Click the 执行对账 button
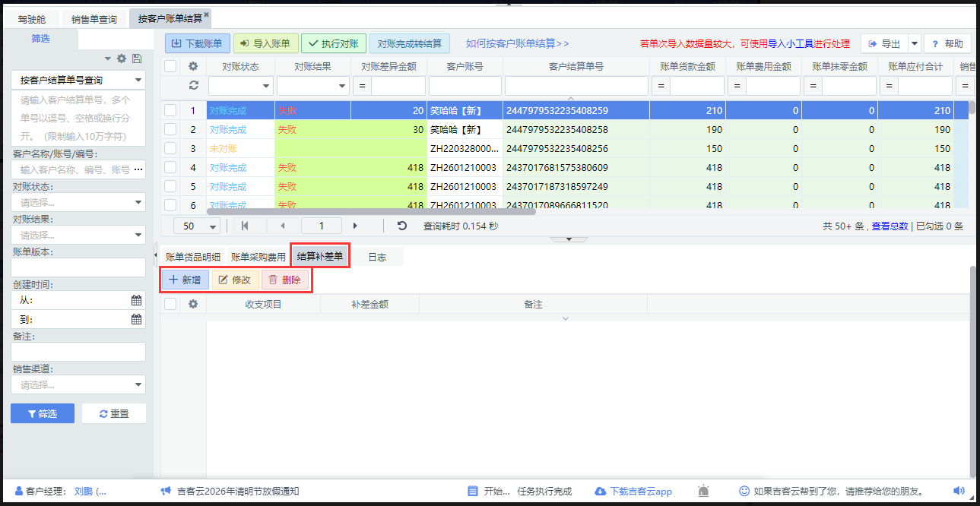This screenshot has width=980, height=506. click(334, 44)
